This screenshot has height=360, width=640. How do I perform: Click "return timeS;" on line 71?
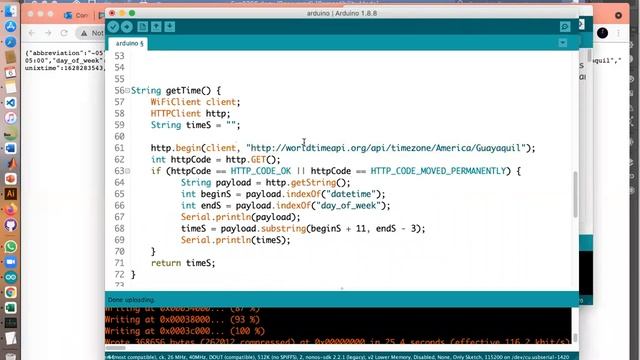tap(183, 263)
